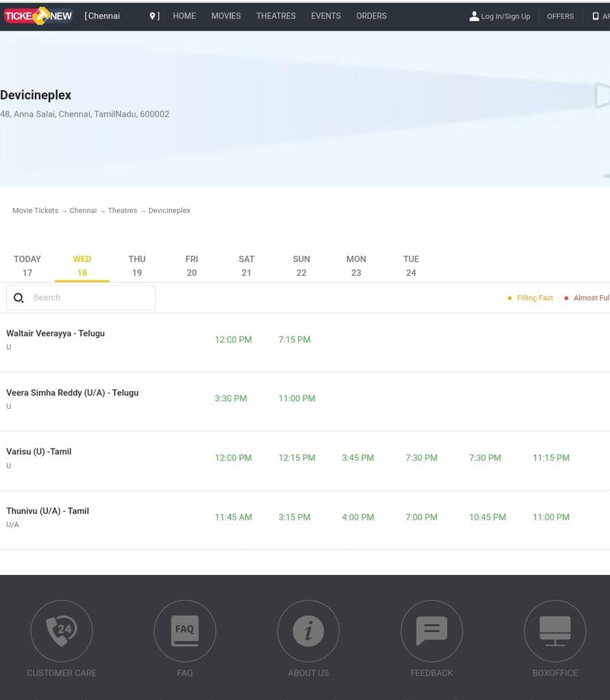Select the FRI 20 date tab
The height and width of the screenshot is (700, 610).
click(x=191, y=266)
